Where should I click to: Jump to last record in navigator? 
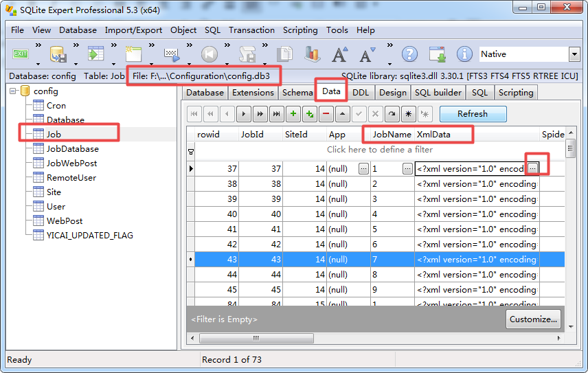pyautogui.click(x=276, y=114)
